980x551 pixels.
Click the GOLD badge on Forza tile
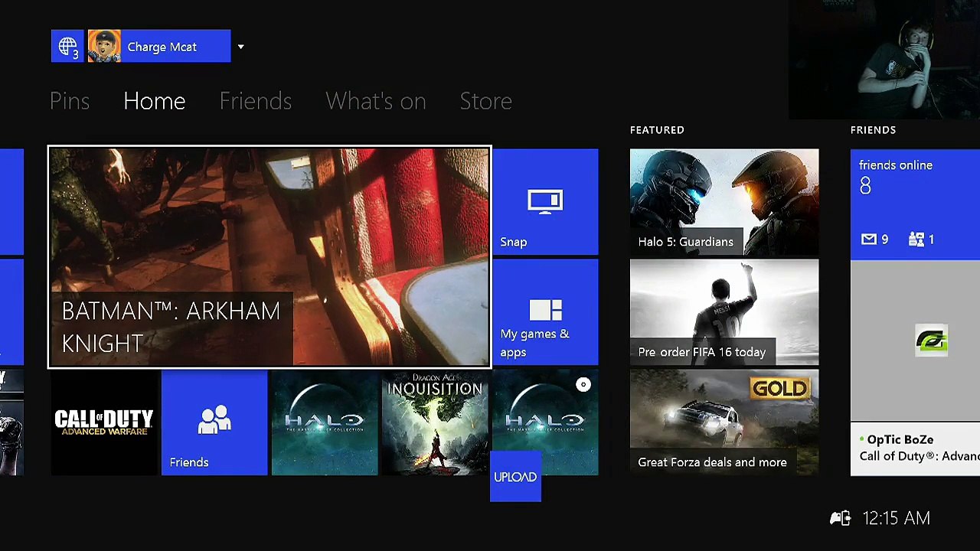pyautogui.click(x=779, y=389)
